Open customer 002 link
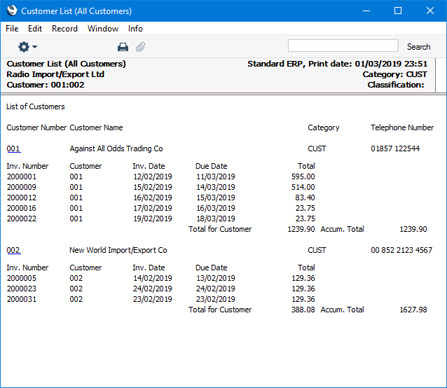The height and width of the screenshot is (388, 447). pos(13,250)
